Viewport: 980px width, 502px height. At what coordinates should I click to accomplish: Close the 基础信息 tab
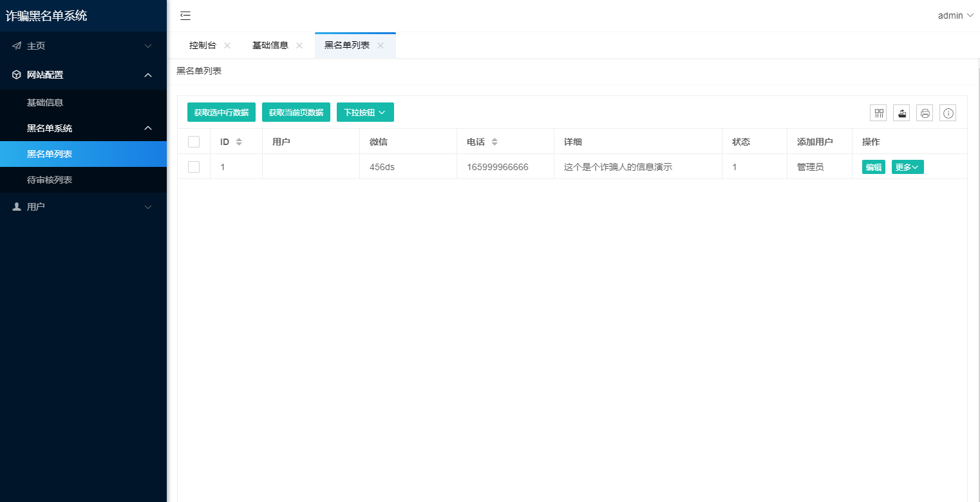pyautogui.click(x=299, y=46)
